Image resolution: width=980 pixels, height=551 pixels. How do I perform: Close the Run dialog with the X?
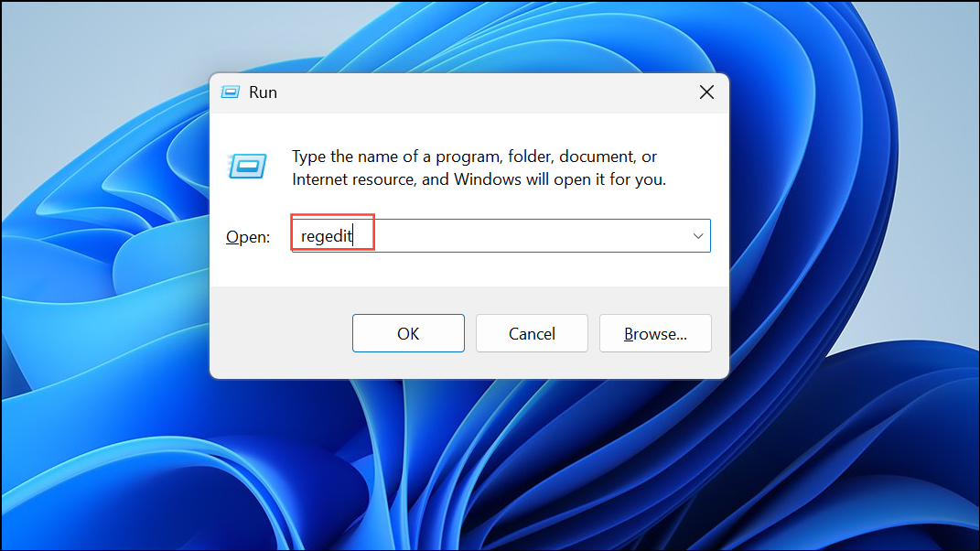click(x=706, y=92)
